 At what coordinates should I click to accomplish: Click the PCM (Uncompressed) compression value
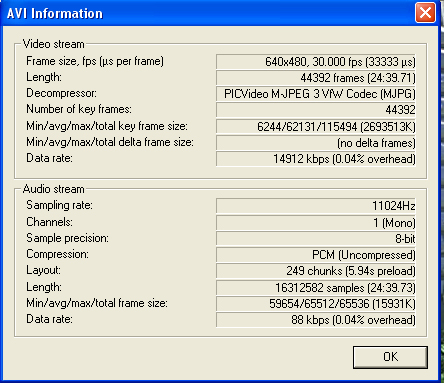click(316, 255)
